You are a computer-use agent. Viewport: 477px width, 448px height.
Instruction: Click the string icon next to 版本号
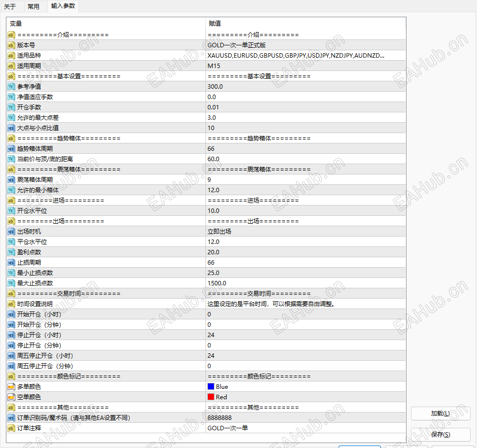click(x=11, y=45)
